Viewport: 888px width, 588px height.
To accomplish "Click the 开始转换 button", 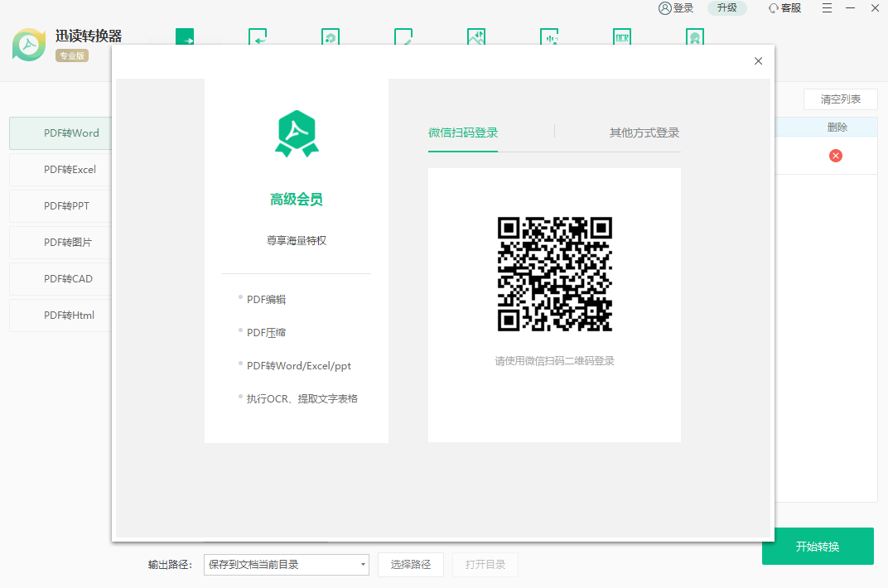I will click(817, 547).
